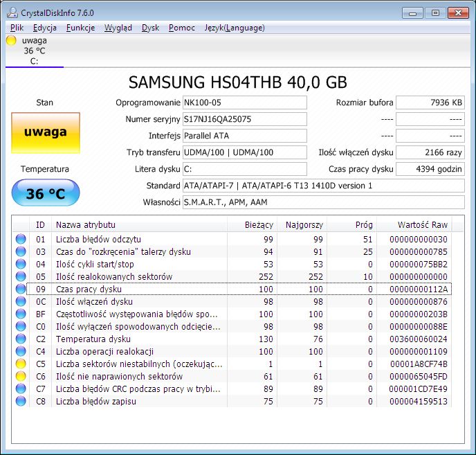This screenshot has width=476, height=455.
Task: Click blue status icon for attribute C2
Action: coord(21,339)
